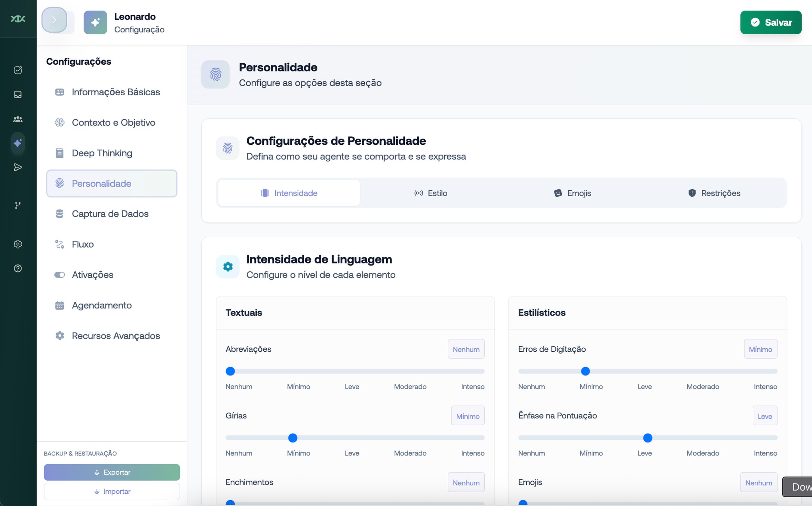Click the Importar button

point(112,491)
